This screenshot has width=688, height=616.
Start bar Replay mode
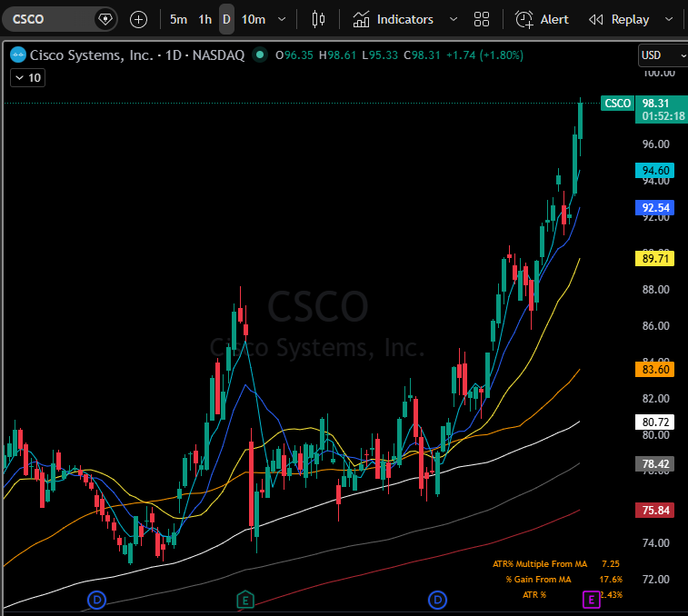tap(619, 19)
